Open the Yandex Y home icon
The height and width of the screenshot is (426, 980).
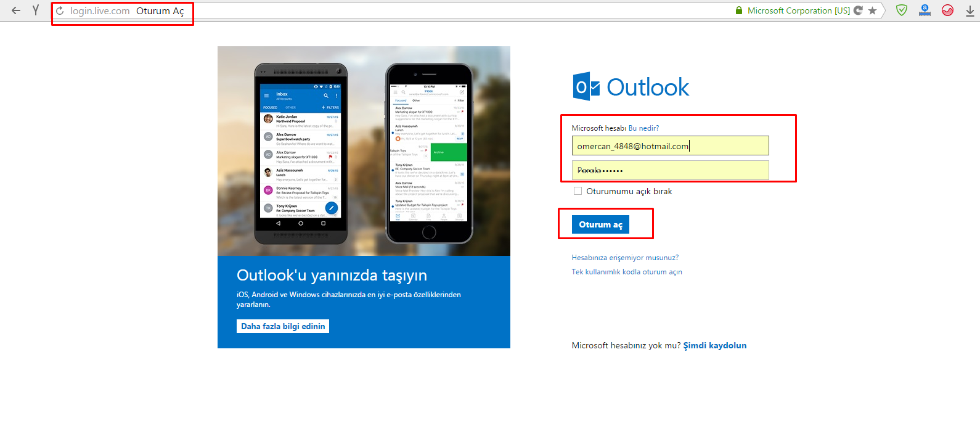pos(36,10)
